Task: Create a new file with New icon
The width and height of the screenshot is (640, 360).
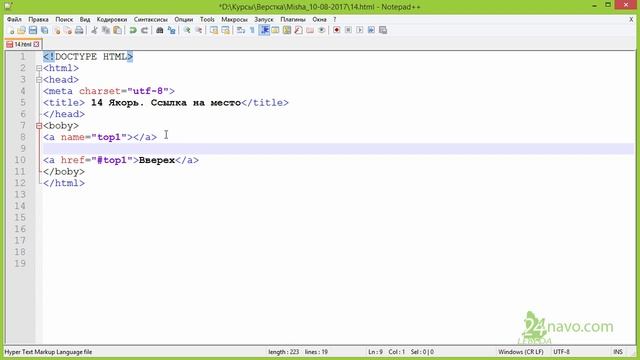Action: pos(11,30)
